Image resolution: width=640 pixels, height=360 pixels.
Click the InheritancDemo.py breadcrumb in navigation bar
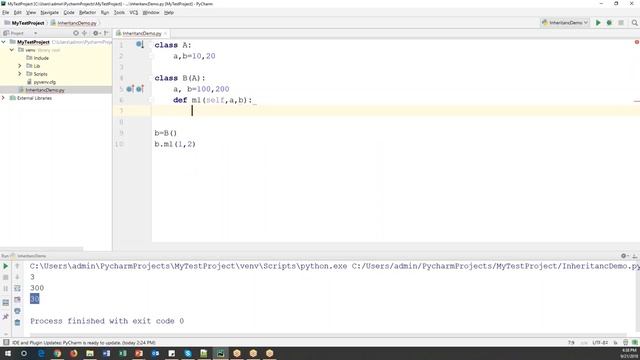click(x=74, y=23)
